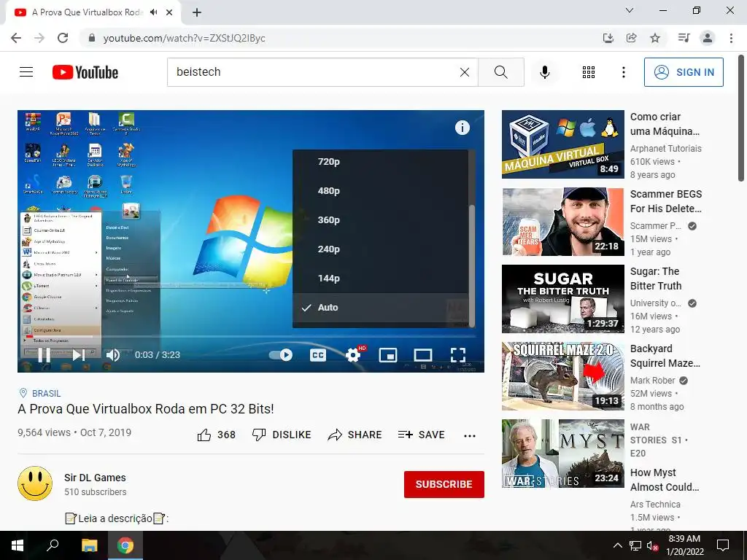The width and height of the screenshot is (747, 560).
Task: Click the page vertical scrollbar
Action: tap(741, 118)
